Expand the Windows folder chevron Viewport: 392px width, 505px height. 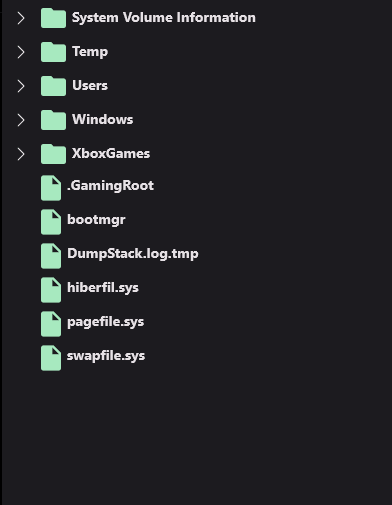21,120
